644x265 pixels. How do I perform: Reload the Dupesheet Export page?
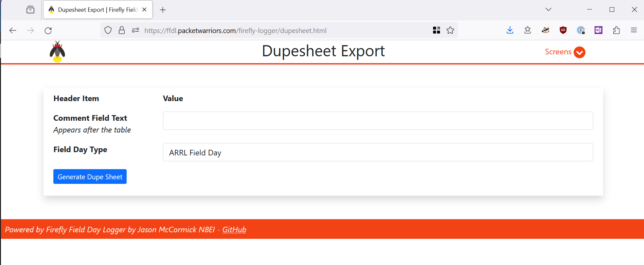click(x=48, y=30)
